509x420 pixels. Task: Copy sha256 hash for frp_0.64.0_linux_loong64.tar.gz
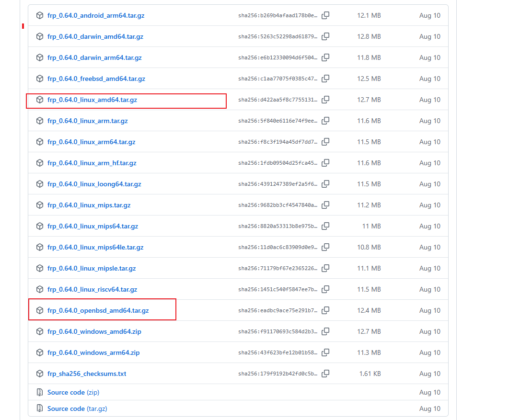[x=325, y=184]
